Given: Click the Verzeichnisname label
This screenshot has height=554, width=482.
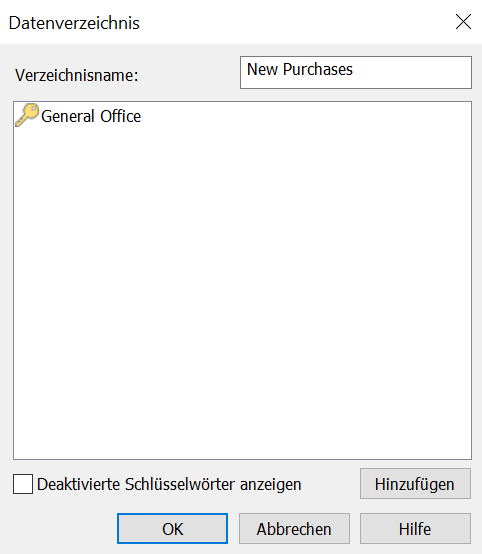Looking at the screenshot, I should (x=77, y=75).
